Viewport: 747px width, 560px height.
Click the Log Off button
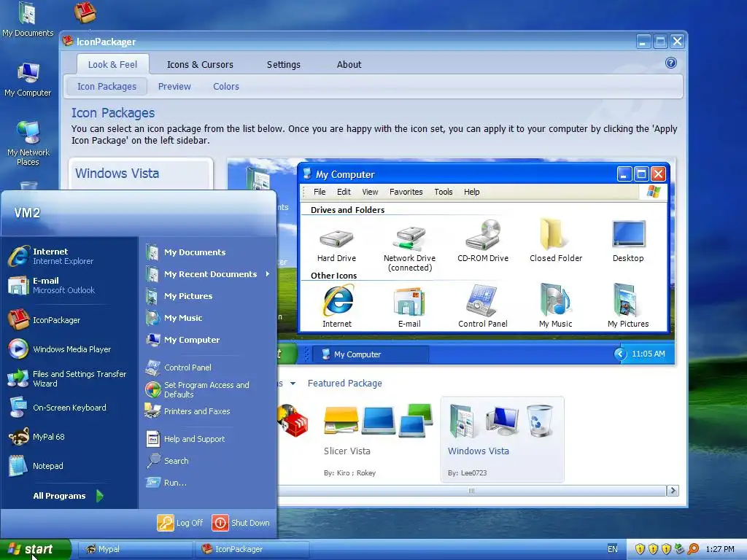(x=180, y=523)
